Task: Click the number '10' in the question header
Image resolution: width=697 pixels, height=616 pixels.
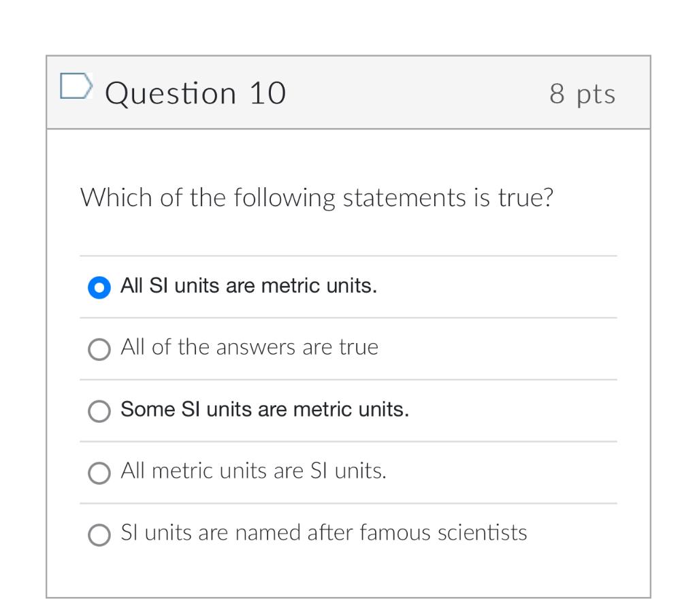Action: point(268,93)
